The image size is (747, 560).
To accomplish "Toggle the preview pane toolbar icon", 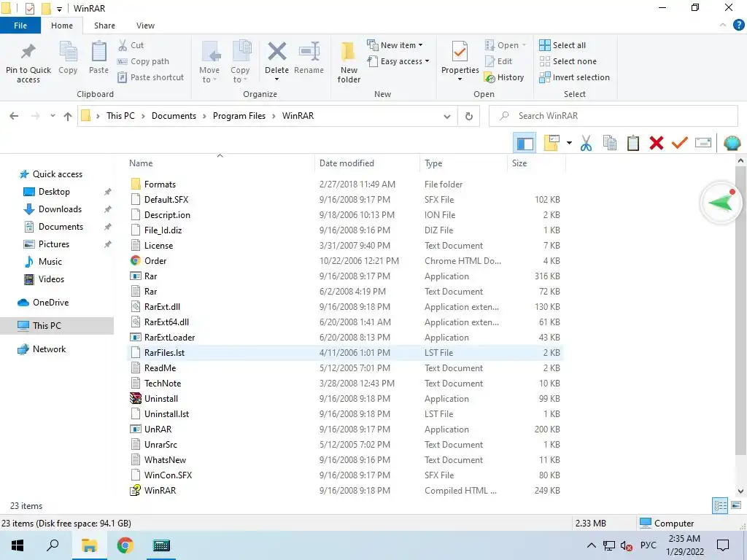I will (525, 143).
